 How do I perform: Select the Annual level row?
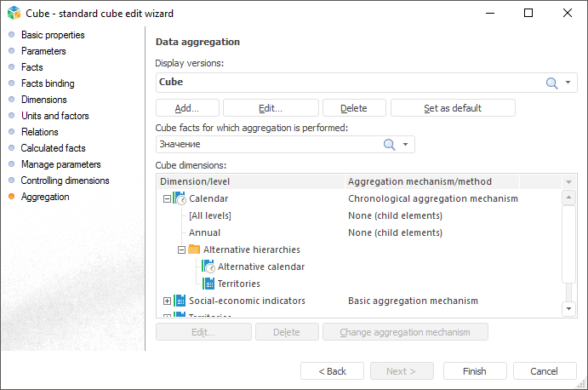point(204,232)
